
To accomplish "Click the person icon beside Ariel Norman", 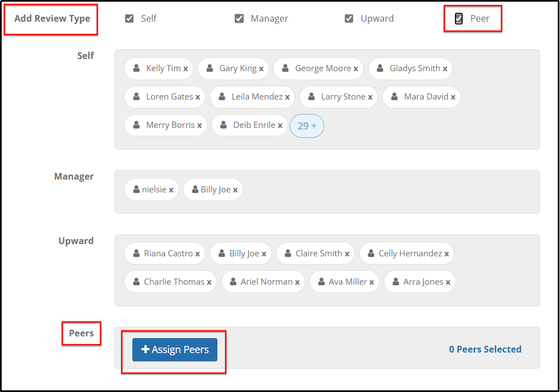I will pyautogui.click(x=233, y=282).
